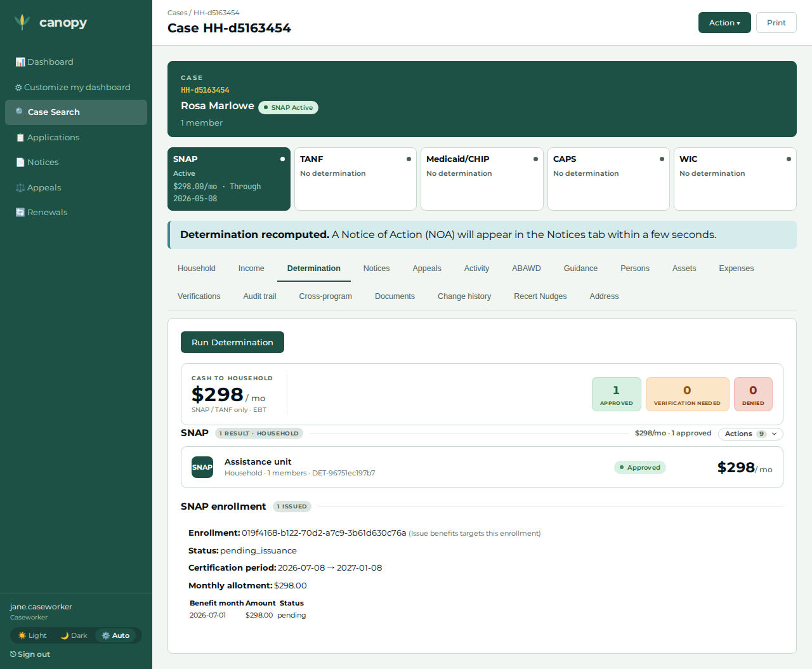The width and height of the screenshot is (812, 669).
Task: Click the Customize my dashboard gear icon
Action: coord(18,88)
